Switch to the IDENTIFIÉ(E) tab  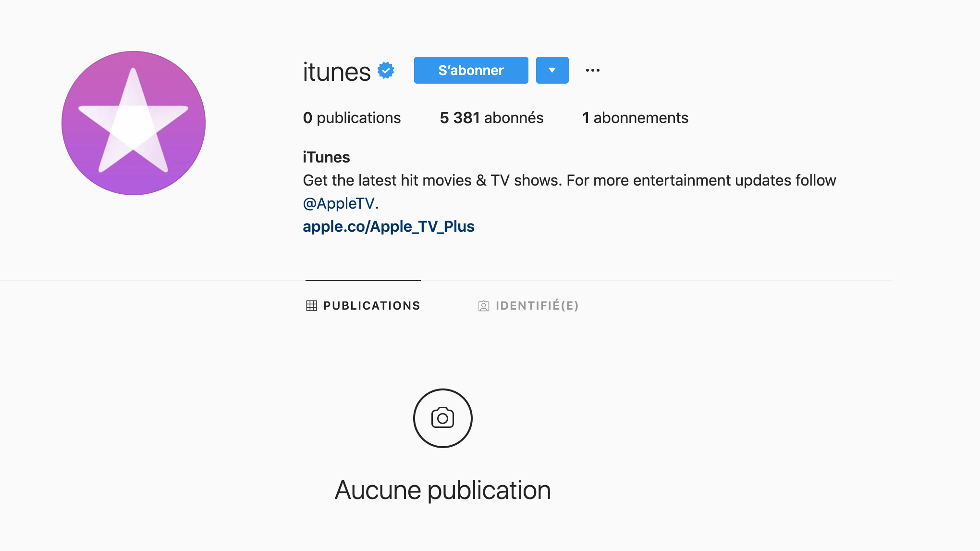tap(528, 306)
